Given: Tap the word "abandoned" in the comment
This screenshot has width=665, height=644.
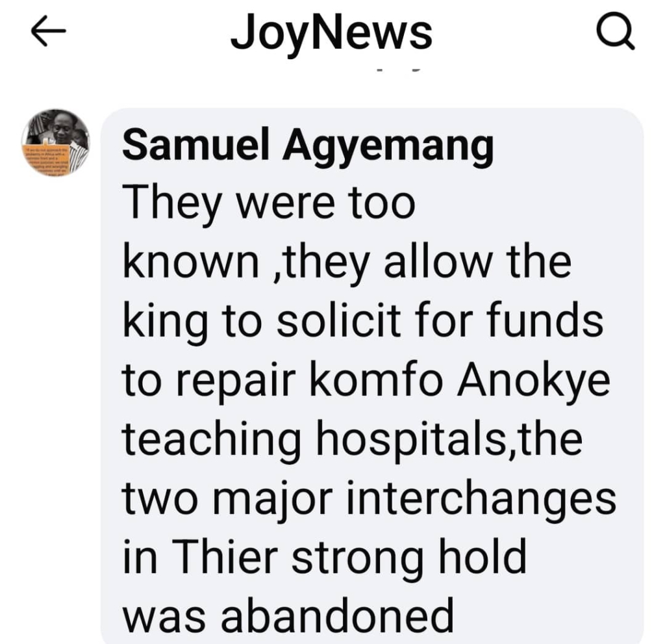Looking at the screenshot, I should pos(337,615).
